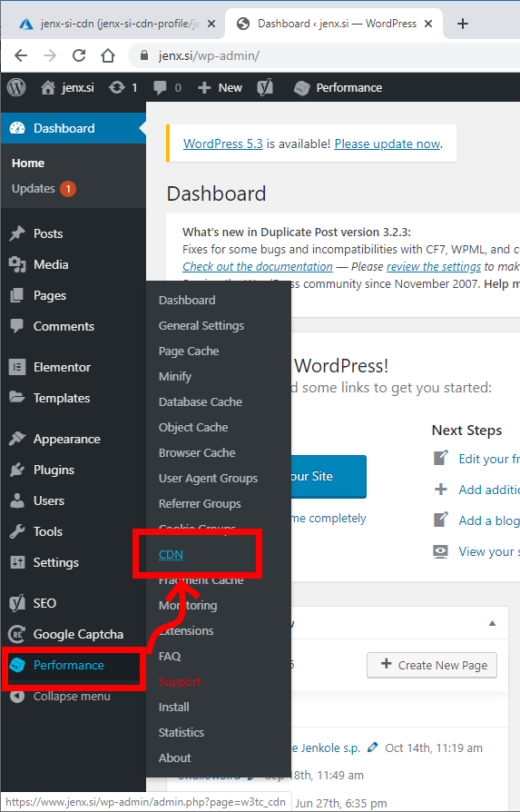This screenshot has width=520, height=812.
Task: Open the red Support submenu item
Action: (180, 681)
